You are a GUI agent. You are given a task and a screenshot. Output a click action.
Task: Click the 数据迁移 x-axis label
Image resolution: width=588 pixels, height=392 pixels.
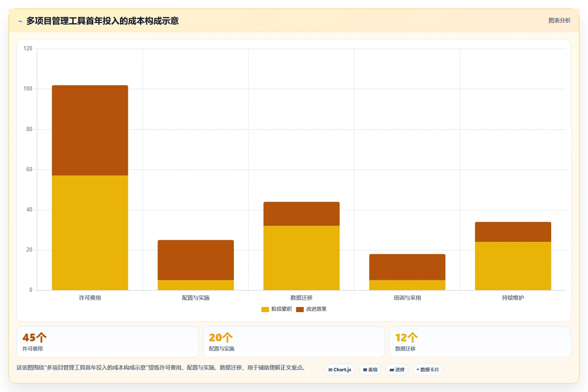(x=302, y=298)
